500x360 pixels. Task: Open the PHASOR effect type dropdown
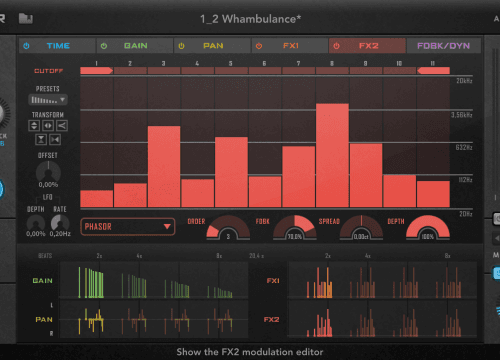pos(128,227)
